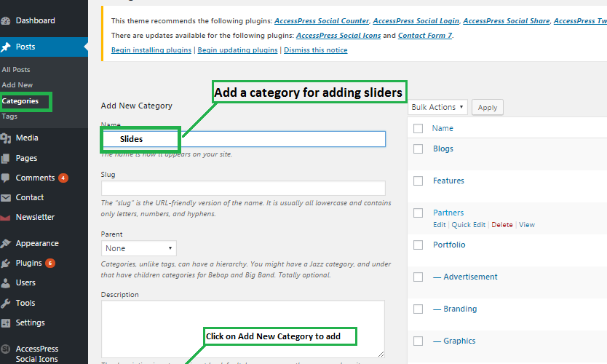
Task: Open the Bulk Actions dropdown
Action: pyautogui.click(x=437, y=107)
